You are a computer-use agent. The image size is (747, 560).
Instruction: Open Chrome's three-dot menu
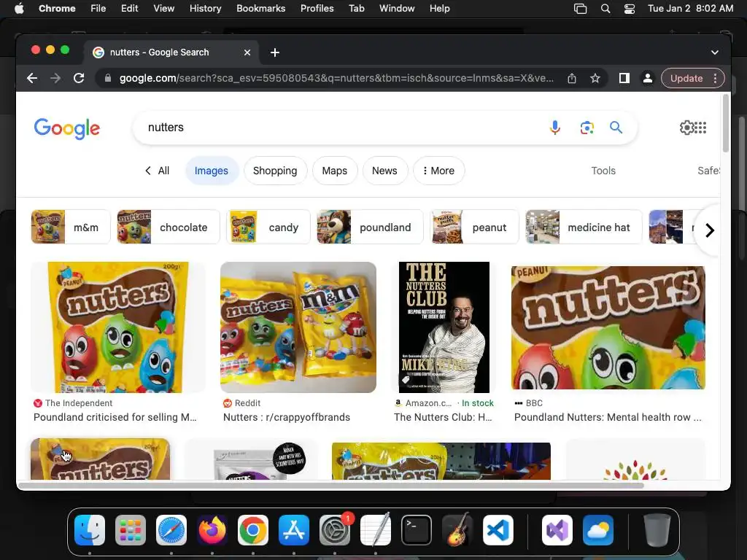click(715, 78)
